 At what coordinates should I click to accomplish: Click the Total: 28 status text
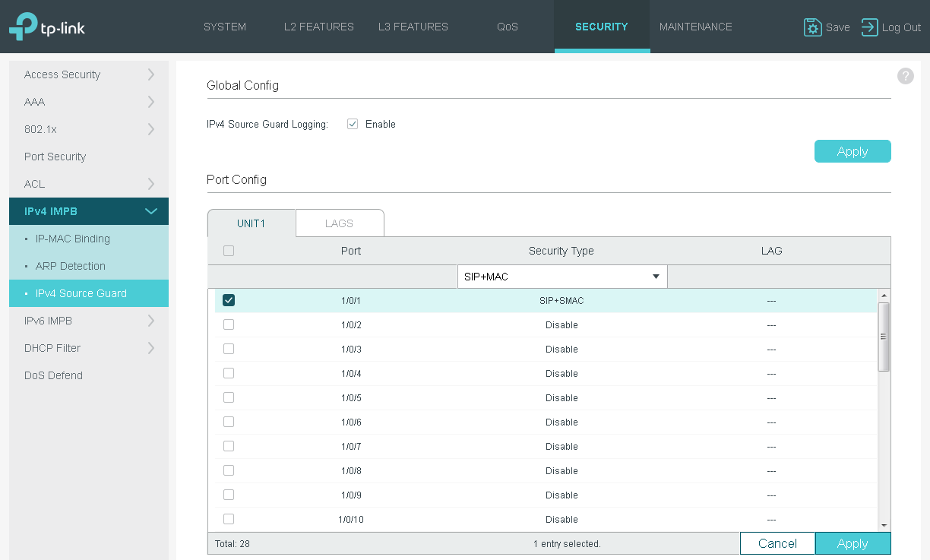(x=232, y=544)
